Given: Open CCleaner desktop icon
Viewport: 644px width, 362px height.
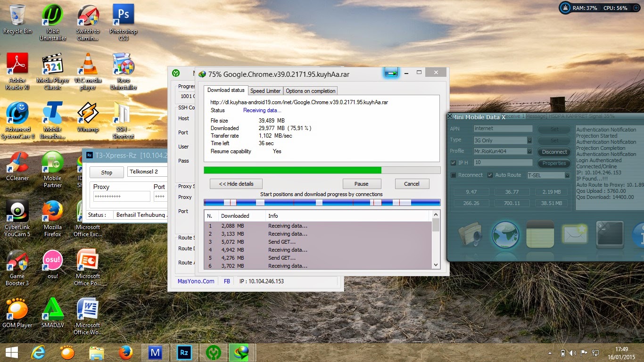Looking at the screenshot, I should coord(17,166).
